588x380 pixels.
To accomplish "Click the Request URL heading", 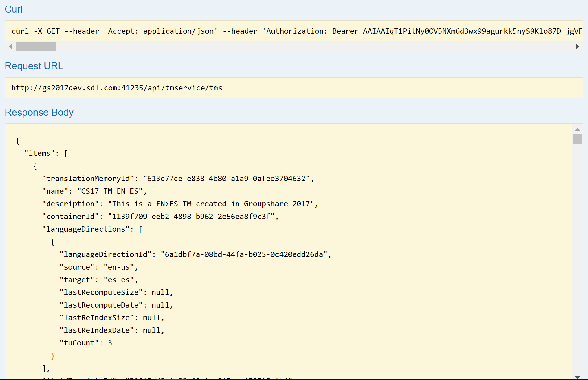I will (x=34, y=66).
